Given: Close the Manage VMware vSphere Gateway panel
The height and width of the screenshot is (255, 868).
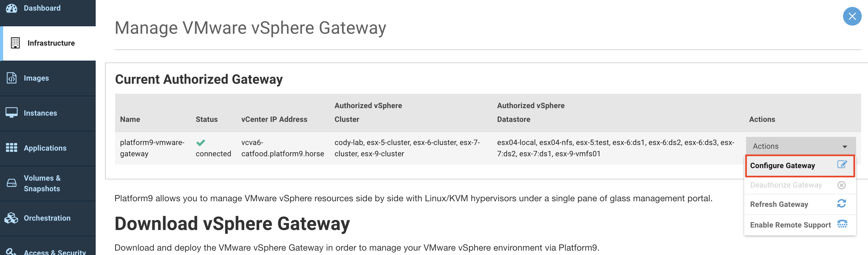Looking at the screenshot, I should coord(852,16).
